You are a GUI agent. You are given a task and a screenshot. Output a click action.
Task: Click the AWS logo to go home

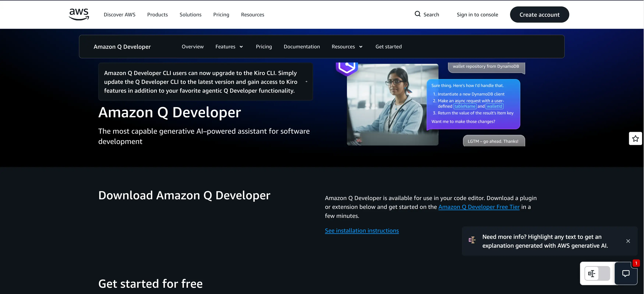click(x=79, y=14)
